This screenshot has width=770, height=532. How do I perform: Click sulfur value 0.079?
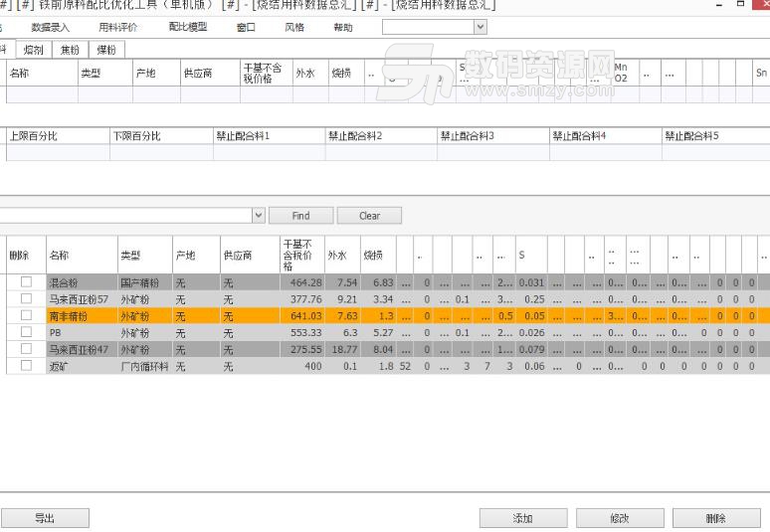coord(532,349)
